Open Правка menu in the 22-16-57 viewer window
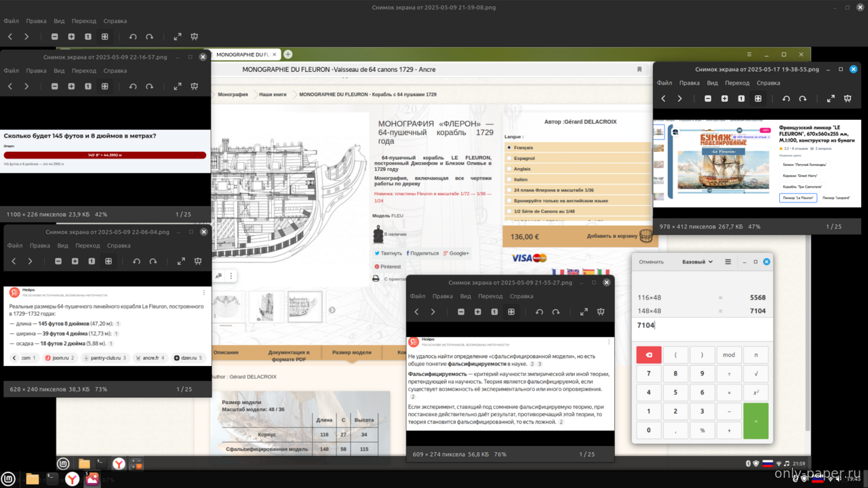This screenshot has height=488, width=868. coord(37,70)
